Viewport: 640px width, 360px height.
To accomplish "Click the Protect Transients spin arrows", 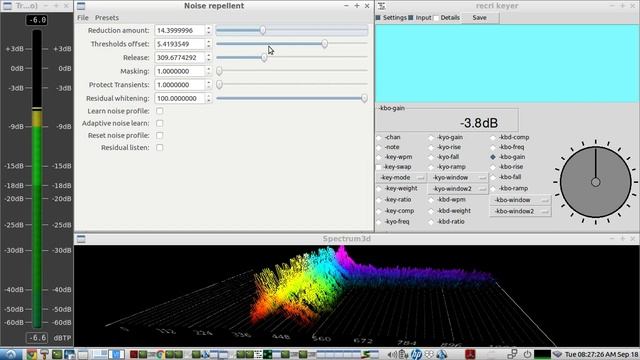I will 209,85.
